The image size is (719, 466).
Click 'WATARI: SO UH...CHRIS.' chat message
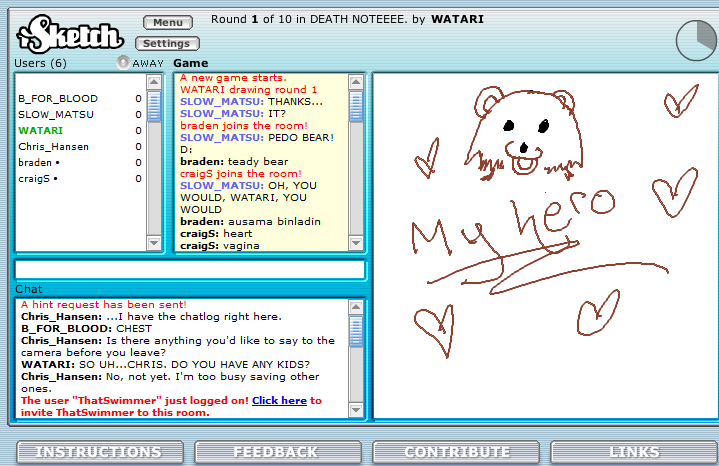[166, 365]
